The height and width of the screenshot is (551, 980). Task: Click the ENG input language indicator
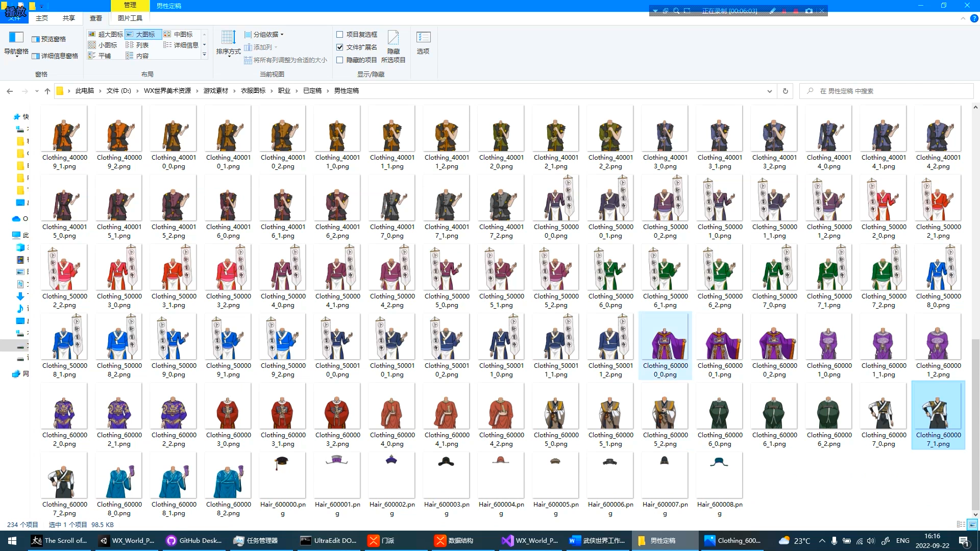click(x=902, y=540)
